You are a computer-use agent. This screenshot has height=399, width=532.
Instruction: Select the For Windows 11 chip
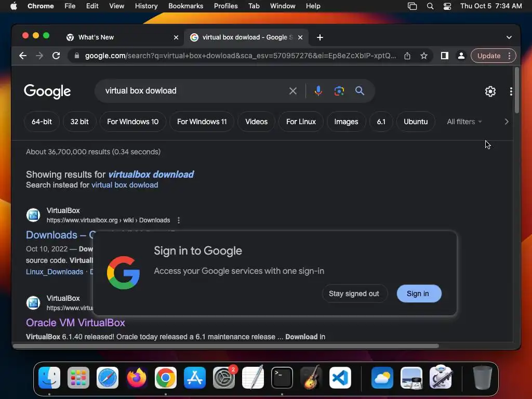202,122
